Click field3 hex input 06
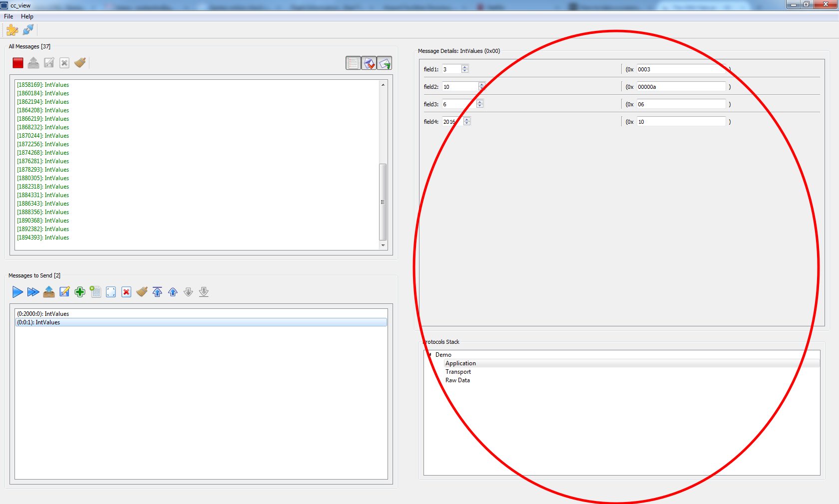This screenshot has width=839, height=504. point(681,104)
